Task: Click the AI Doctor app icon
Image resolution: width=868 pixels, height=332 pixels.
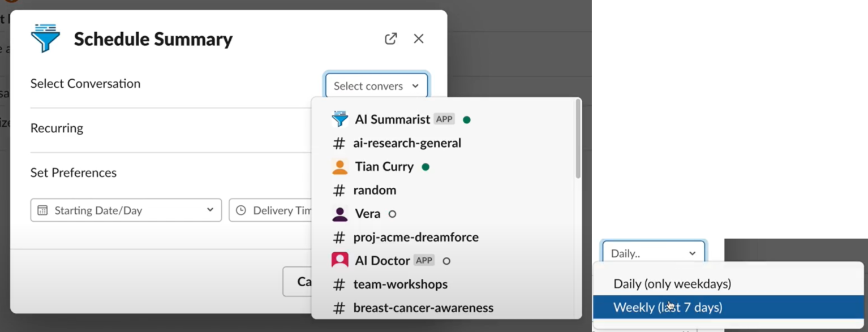Action: 339,259
